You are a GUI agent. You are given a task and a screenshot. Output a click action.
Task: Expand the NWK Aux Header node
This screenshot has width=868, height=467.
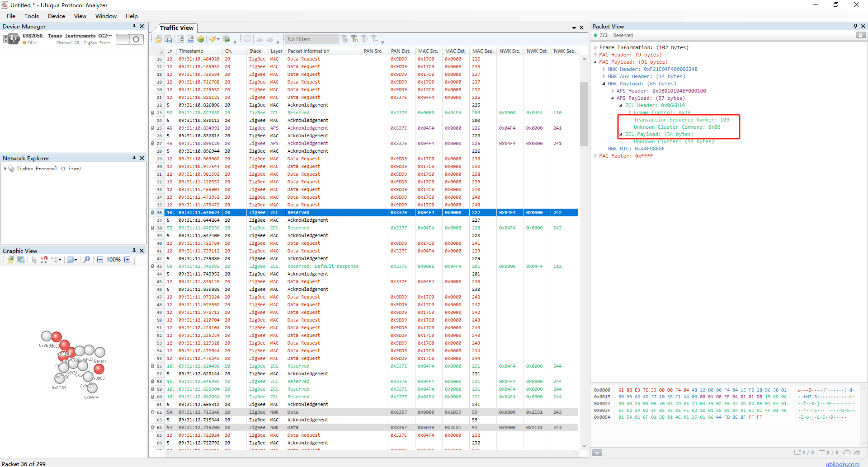tap(604, 76)
